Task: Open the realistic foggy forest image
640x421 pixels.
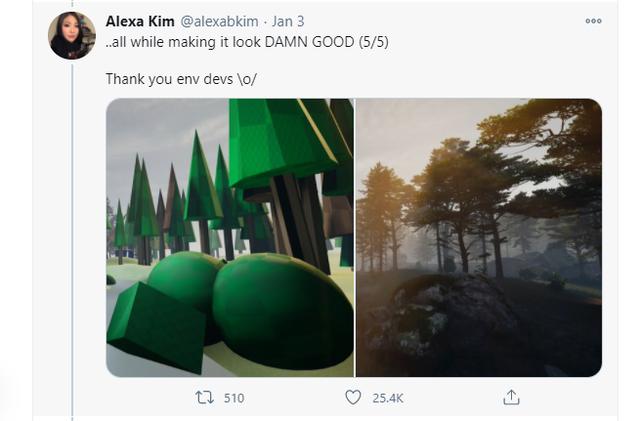Action: pos(479,238)
